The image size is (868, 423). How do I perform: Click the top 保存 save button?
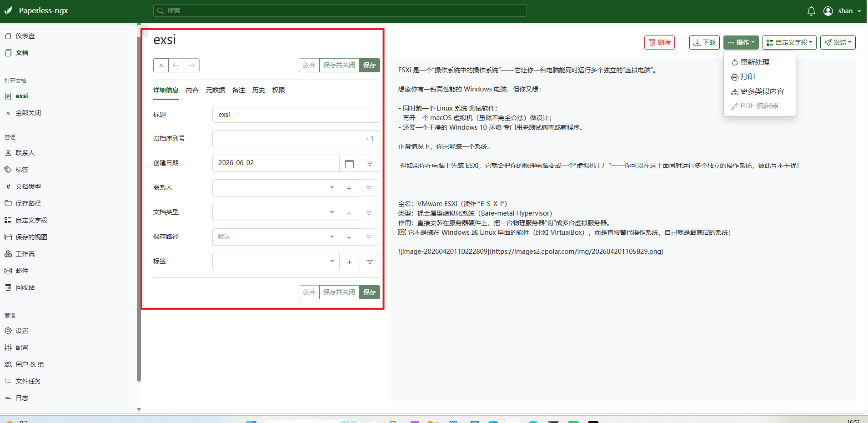[370, 65]
